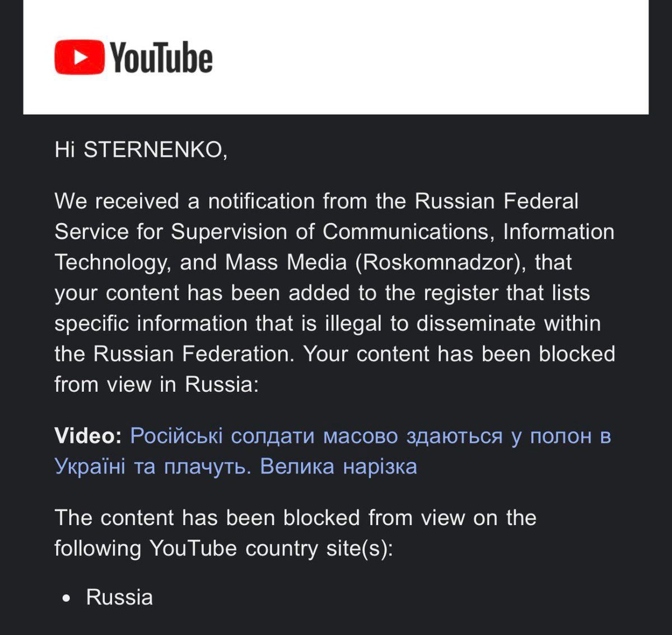The image size is (672, 635).
Task: Click the "Hi STERNENKO," greeting line
Action: (141, 150)
